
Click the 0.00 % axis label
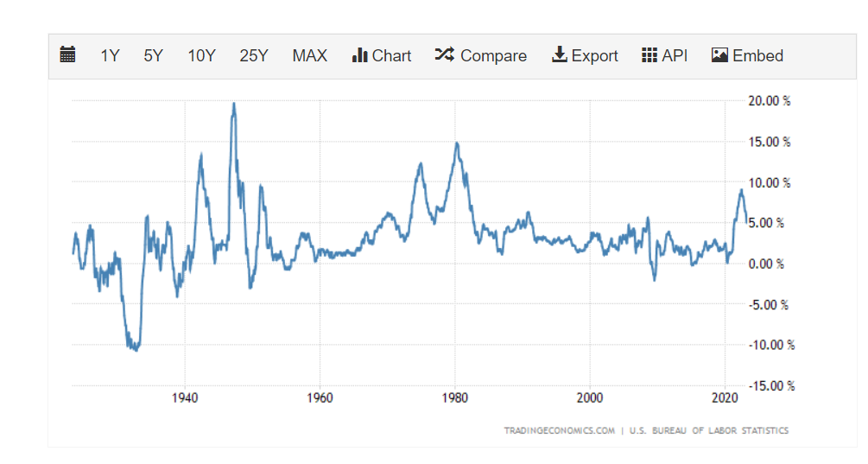tap(766, 264)
